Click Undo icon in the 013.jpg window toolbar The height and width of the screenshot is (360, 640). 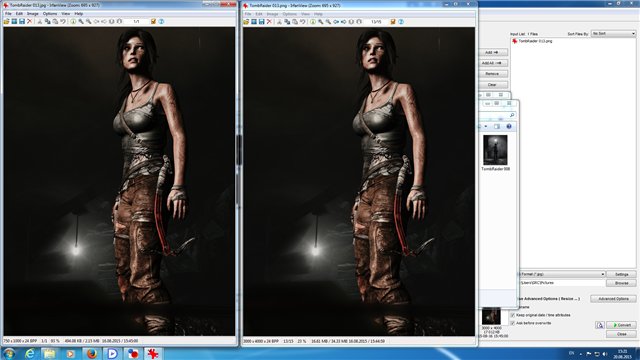(x=63, y=21)
